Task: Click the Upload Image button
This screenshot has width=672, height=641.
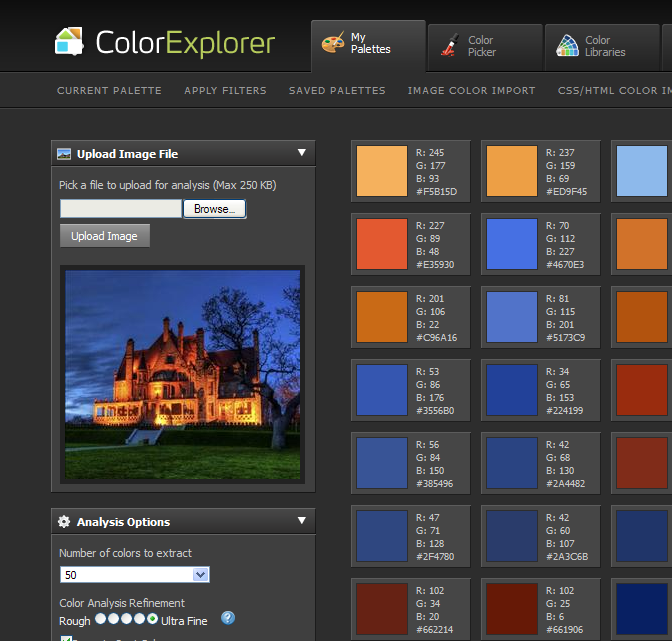Action: pos(105,236)
